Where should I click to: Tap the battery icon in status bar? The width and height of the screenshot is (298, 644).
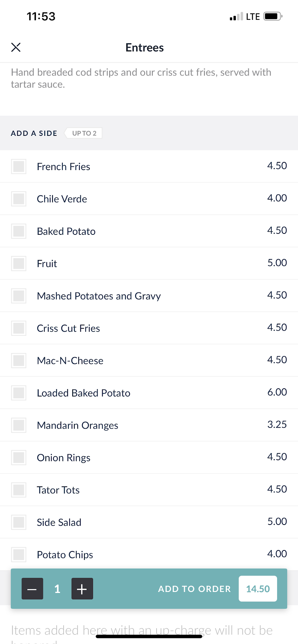pyautogui.click(x=272, y=16)
